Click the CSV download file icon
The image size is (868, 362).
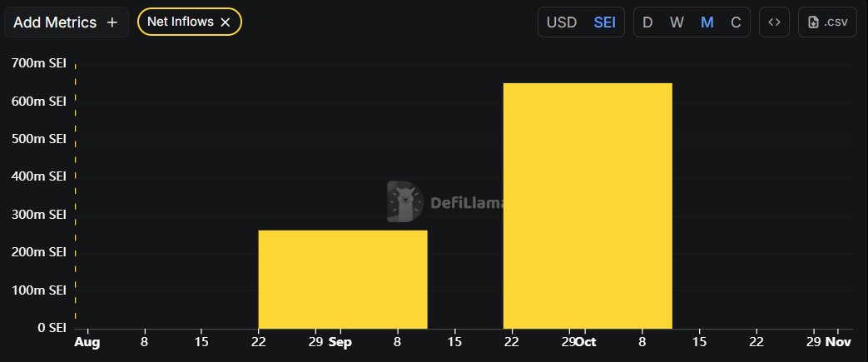point(813,22)
